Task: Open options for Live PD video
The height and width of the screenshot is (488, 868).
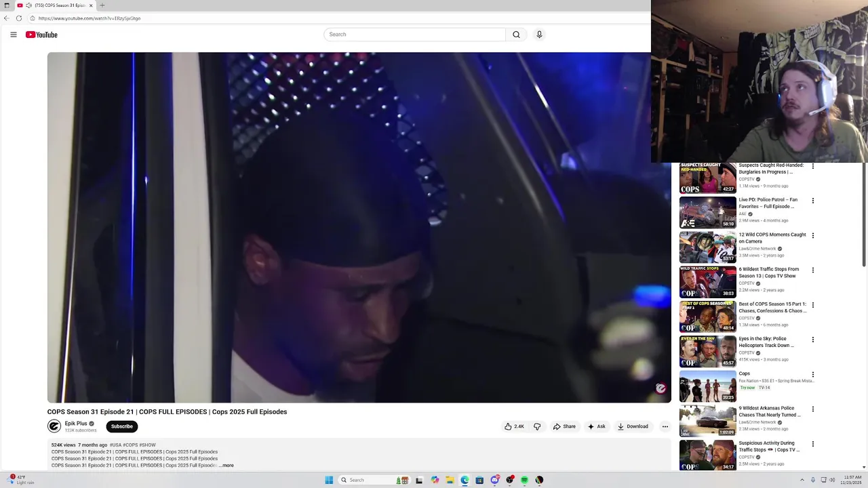Action: click(813, 201)
